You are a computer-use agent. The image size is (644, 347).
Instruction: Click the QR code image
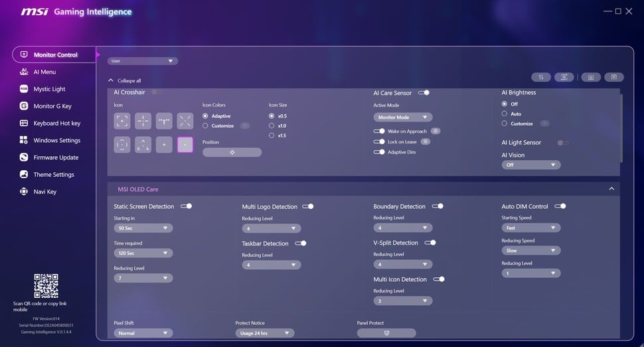tap(46, 286)
